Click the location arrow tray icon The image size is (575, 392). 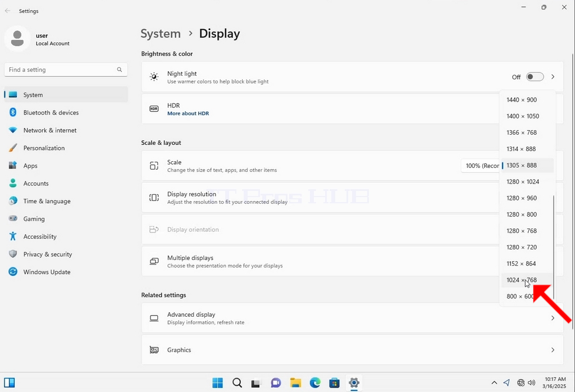pos(507,383)
